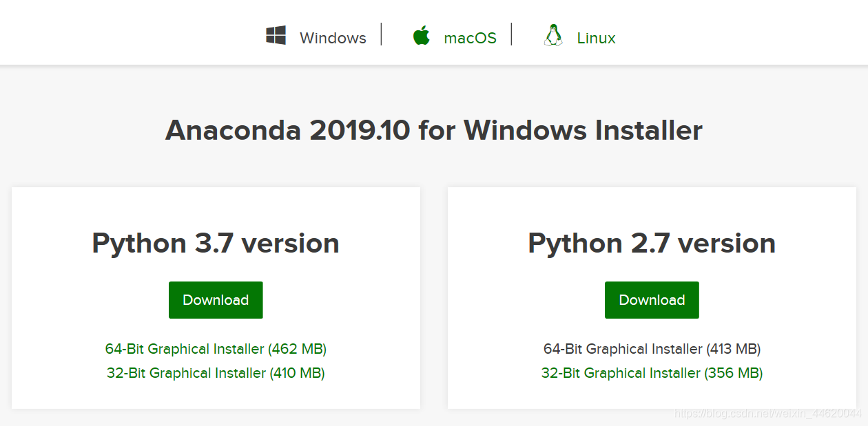Screen dimensions: 868x426
Task: Open 32-Bit Graphical Installer (356 MB) link
Action: (x=652, y=373)
